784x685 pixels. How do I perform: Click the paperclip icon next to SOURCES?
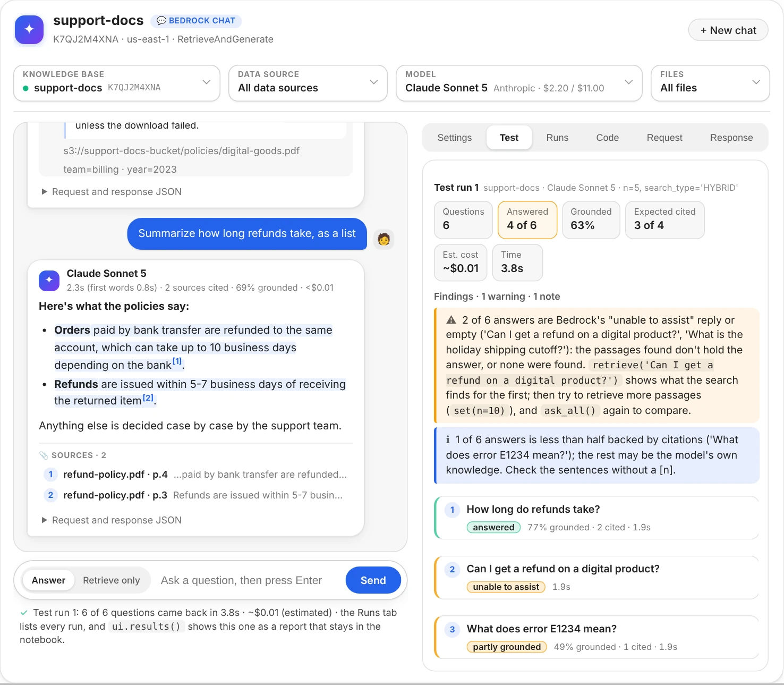(44, 455)
